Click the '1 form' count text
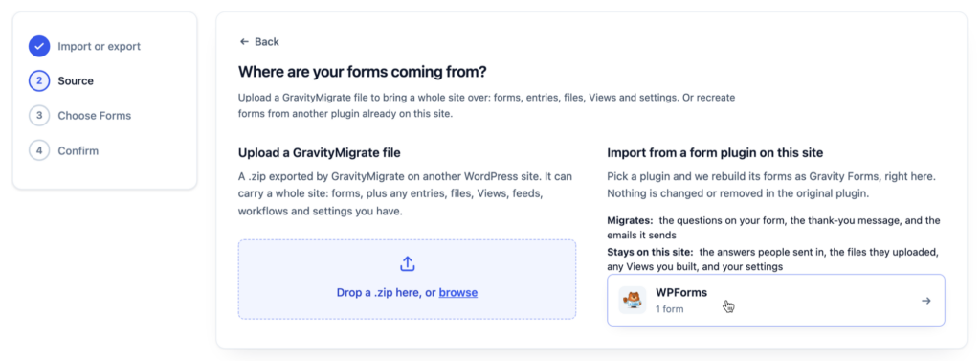980x361 pixels. (x=669, y=309)
